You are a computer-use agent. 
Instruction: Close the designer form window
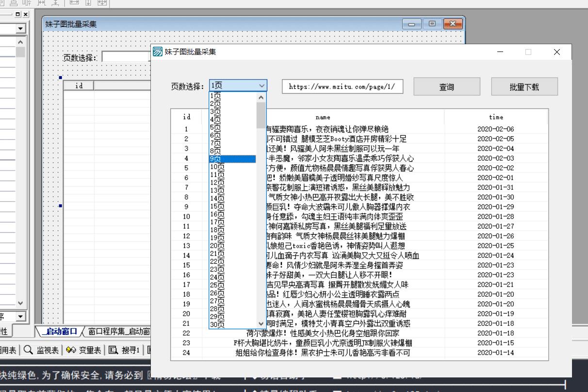click(x=453, y=23)
